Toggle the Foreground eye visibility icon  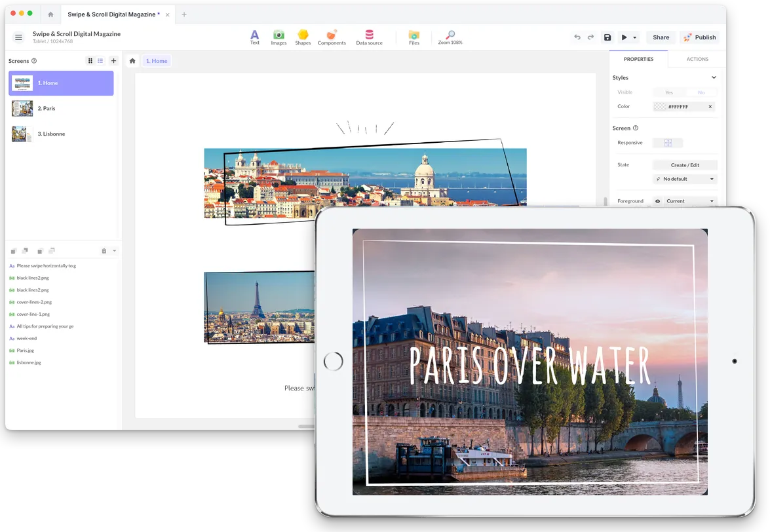(657, 201)
